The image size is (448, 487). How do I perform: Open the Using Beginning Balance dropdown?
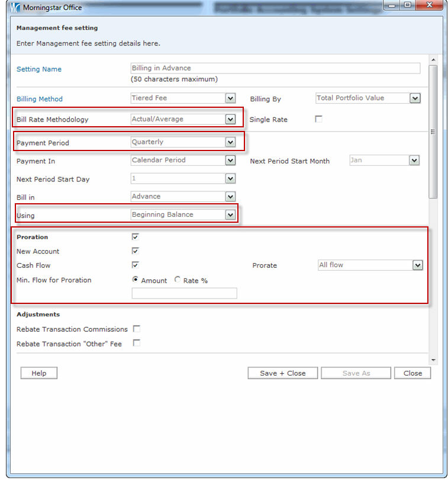pos(230,215)
